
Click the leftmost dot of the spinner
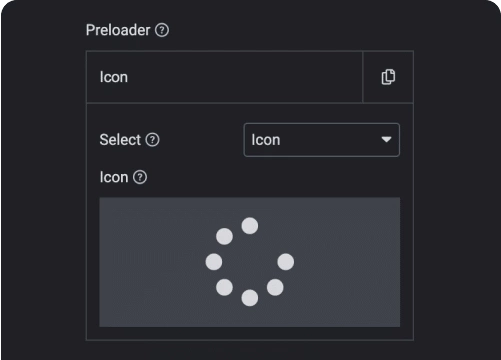[214, 262]
